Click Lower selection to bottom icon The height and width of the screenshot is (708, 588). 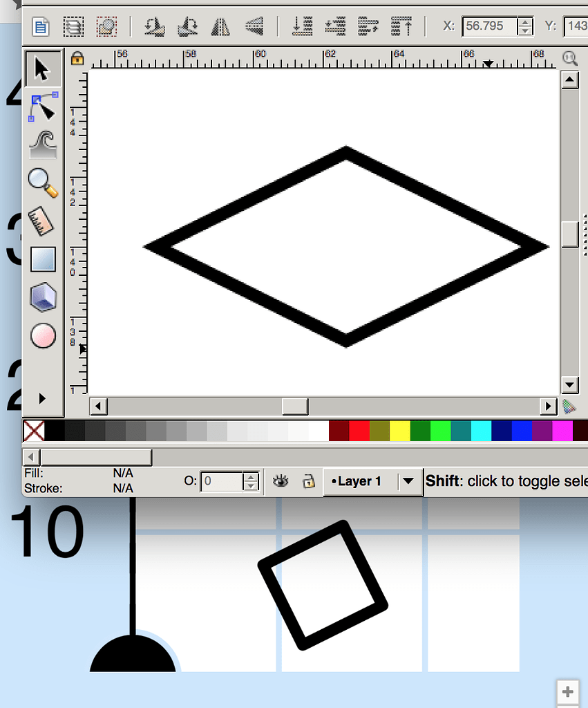303,26
